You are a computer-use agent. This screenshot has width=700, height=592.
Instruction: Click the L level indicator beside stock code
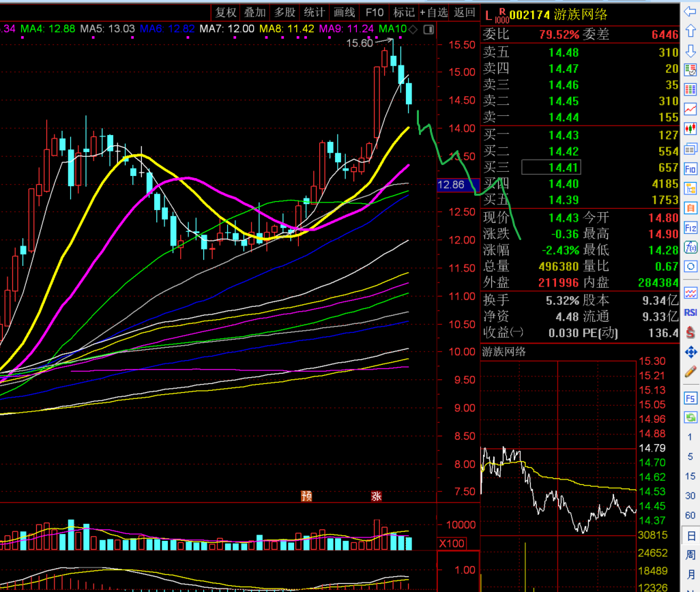[488, 16]
